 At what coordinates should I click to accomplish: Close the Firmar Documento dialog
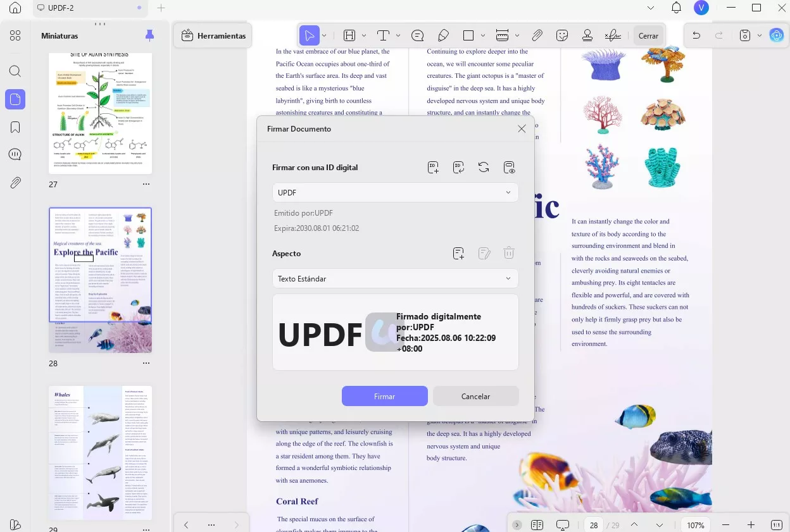522,128
